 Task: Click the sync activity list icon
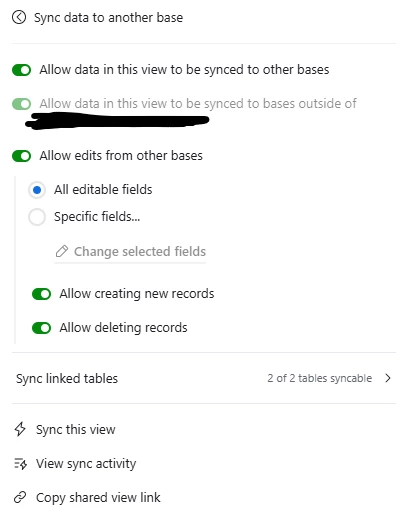(20, 463)
